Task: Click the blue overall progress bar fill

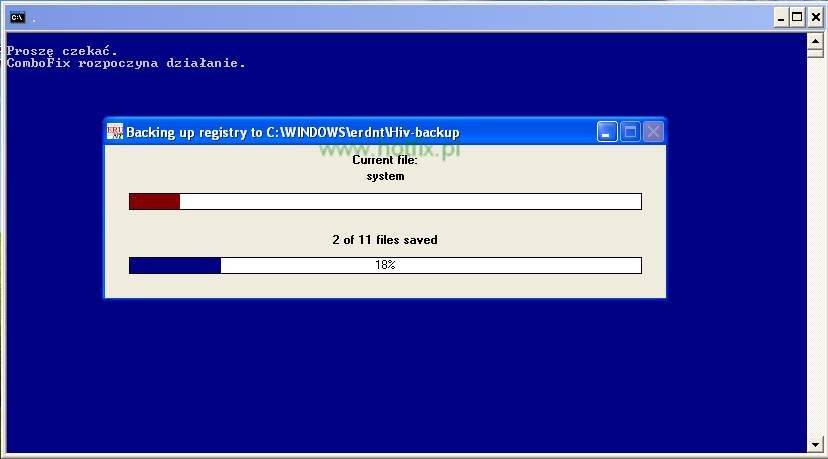Action: pyautogui.click(x=175, y=265)
